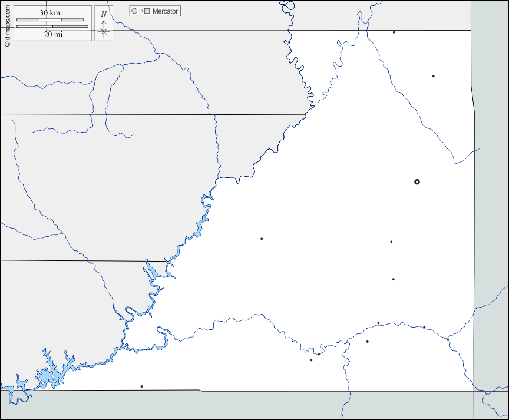
Task: Click the isolated city dot west of capital
Action: (x=262, y=239)
